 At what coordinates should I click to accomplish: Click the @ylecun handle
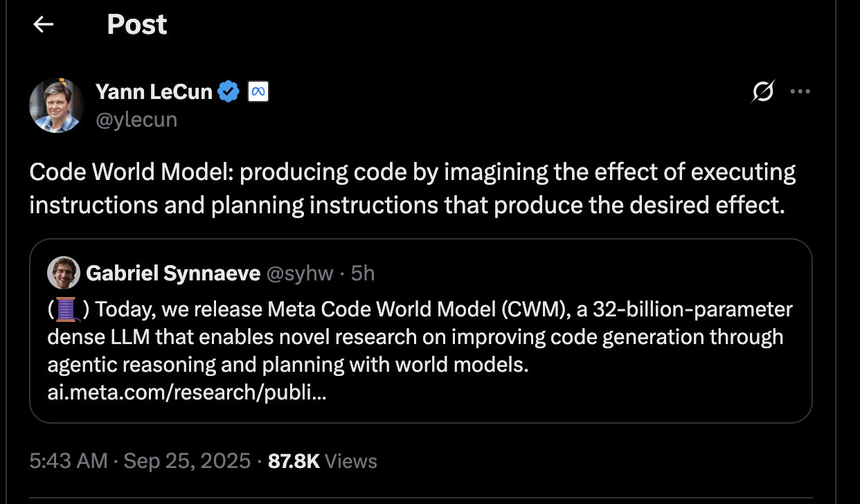click(x=136, y=120)
